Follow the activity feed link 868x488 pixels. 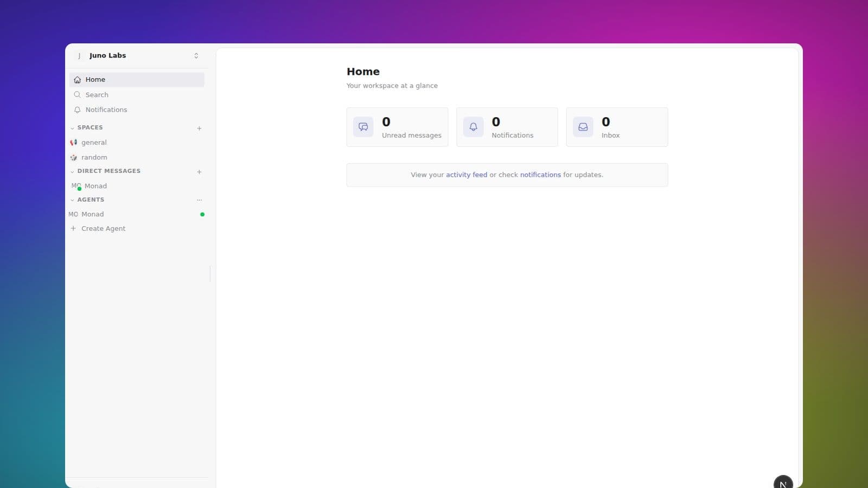467,175
